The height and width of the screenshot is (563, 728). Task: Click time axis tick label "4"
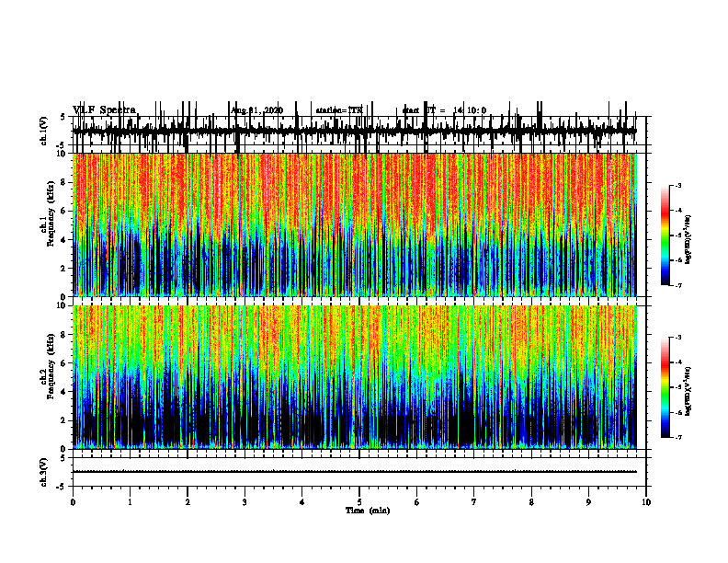coord(302,502)
